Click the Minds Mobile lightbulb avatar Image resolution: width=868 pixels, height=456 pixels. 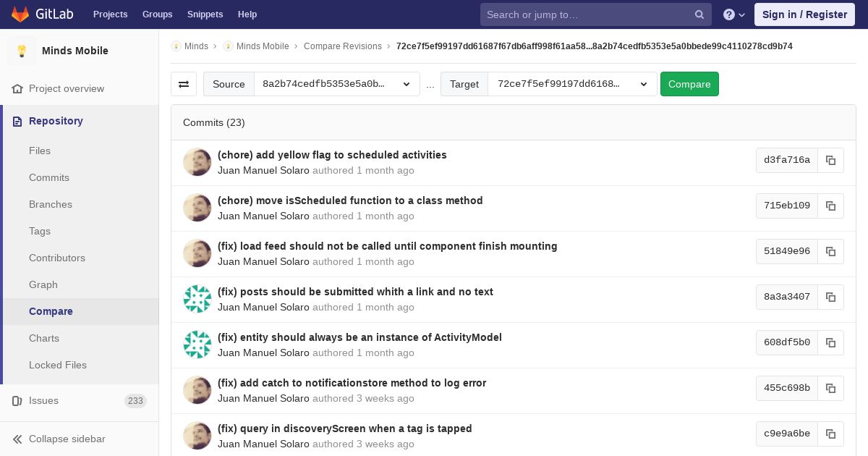(22, 51)
